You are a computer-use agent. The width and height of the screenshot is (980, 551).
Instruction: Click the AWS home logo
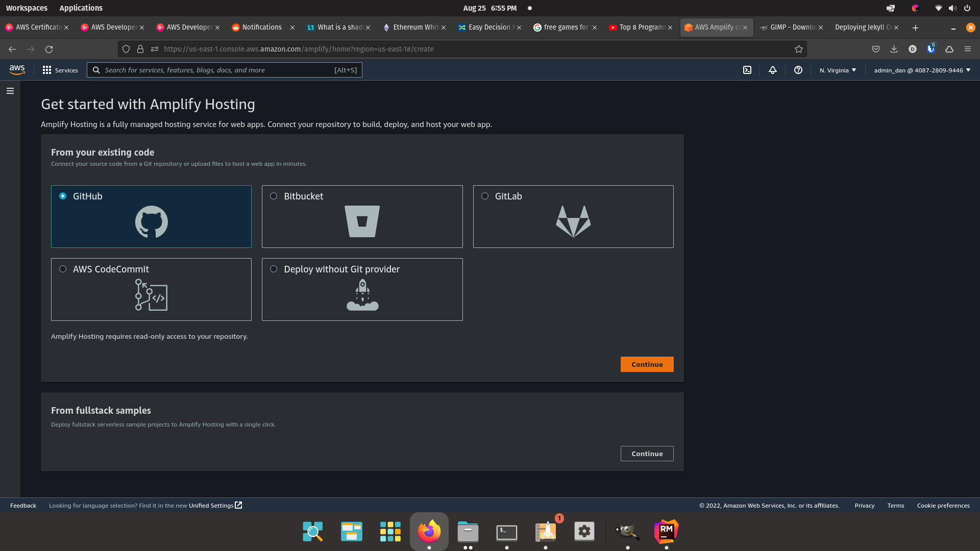tap(17, 70)
